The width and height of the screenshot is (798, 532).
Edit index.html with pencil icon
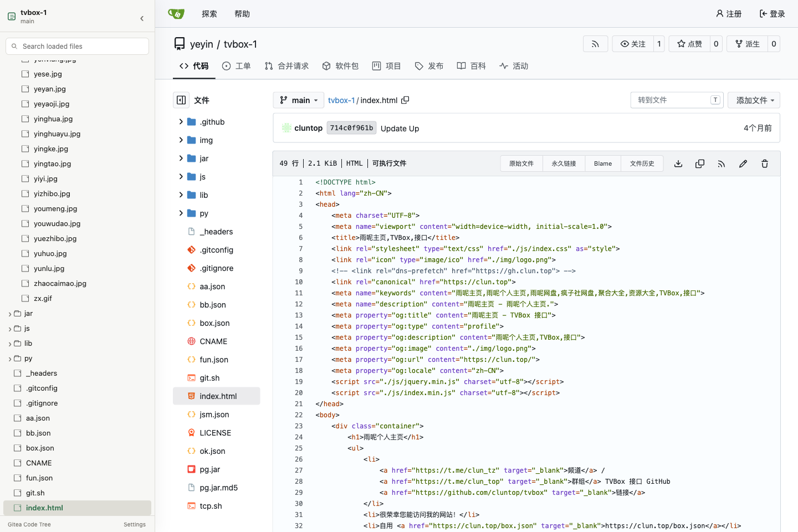pos(743,163)
